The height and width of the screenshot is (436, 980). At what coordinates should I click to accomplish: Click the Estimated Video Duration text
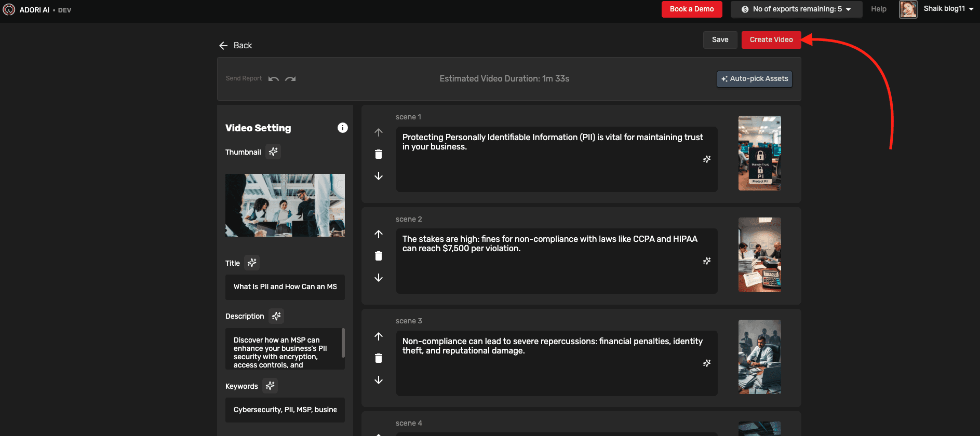pyautogui.click(x=504, y=79)
